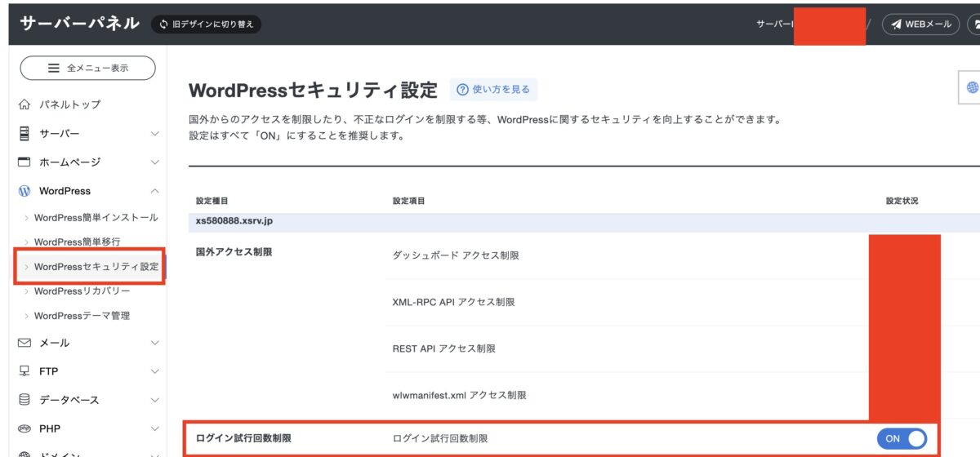This screenshot has width=980, height=457.
Task: Collapse the WordPress menu chevron
Action: (154, 191)
